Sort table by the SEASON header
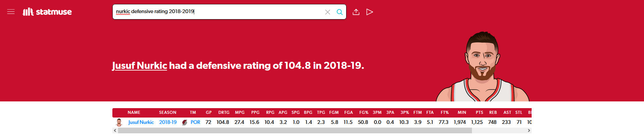This screenshot has width=644, height=136. point(167,112)
